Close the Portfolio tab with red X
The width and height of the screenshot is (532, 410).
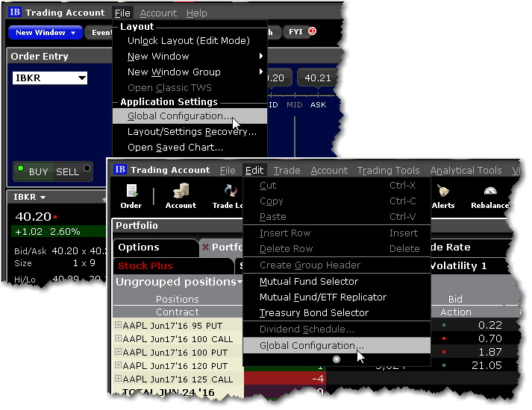pyautogui.click(x=205, y=247)
